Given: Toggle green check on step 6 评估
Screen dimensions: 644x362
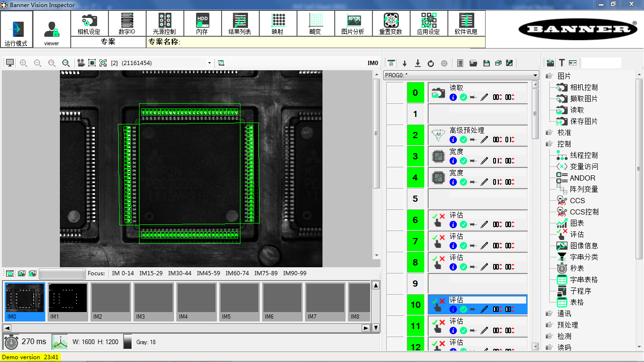Looking at the screenshot, I should coord(463,224).
